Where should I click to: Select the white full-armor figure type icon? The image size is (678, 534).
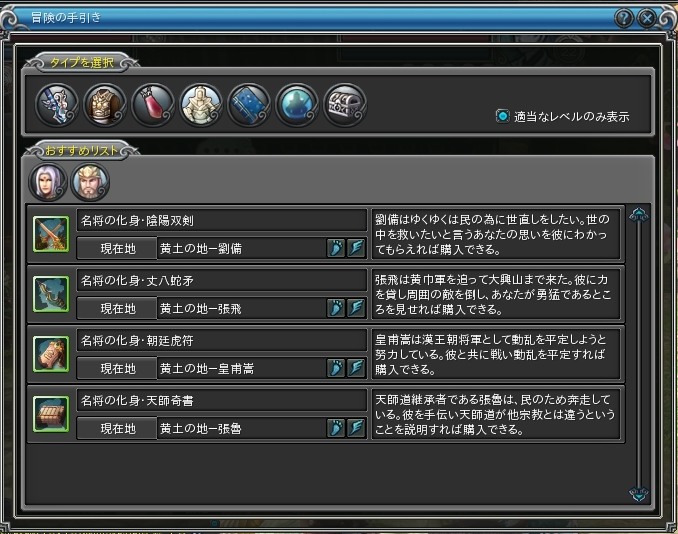tap(201, 105)
